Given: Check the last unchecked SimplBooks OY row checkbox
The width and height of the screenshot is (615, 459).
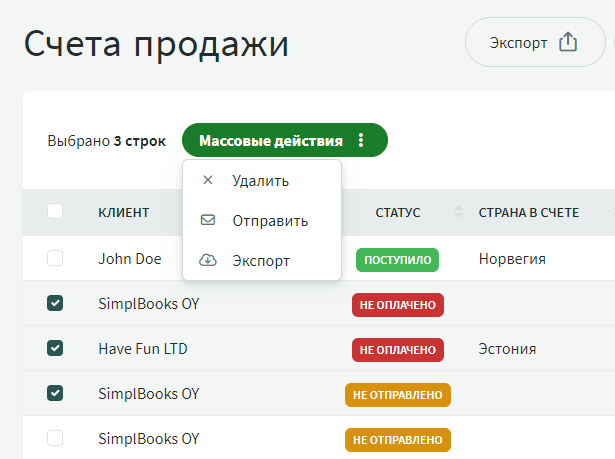Looking at the screenshot, I should (55, 438).
